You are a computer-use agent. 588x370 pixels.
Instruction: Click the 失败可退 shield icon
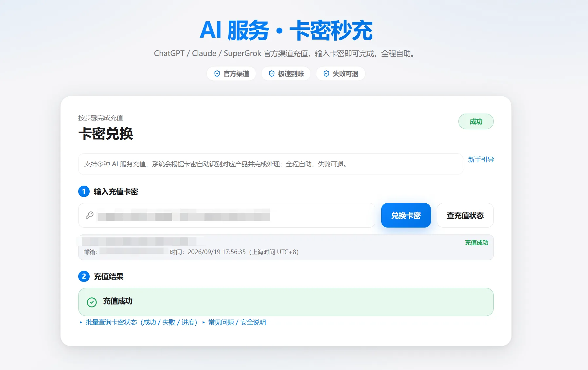tap(326, 74)
